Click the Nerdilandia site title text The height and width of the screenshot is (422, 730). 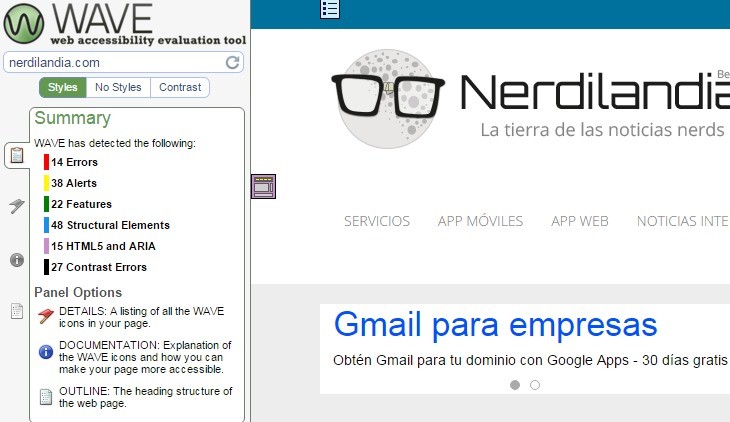[x=595, y=92]
